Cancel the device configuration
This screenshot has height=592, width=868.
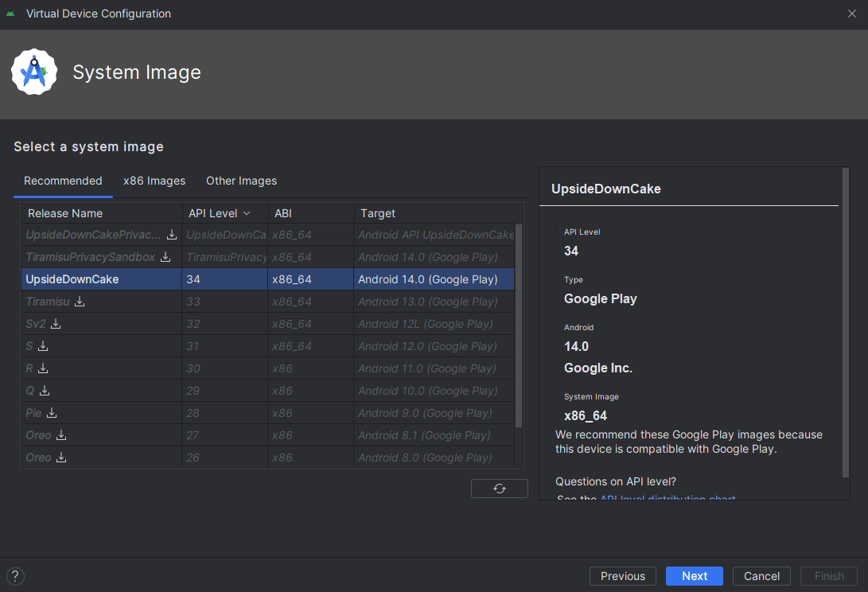coord(761,576)
